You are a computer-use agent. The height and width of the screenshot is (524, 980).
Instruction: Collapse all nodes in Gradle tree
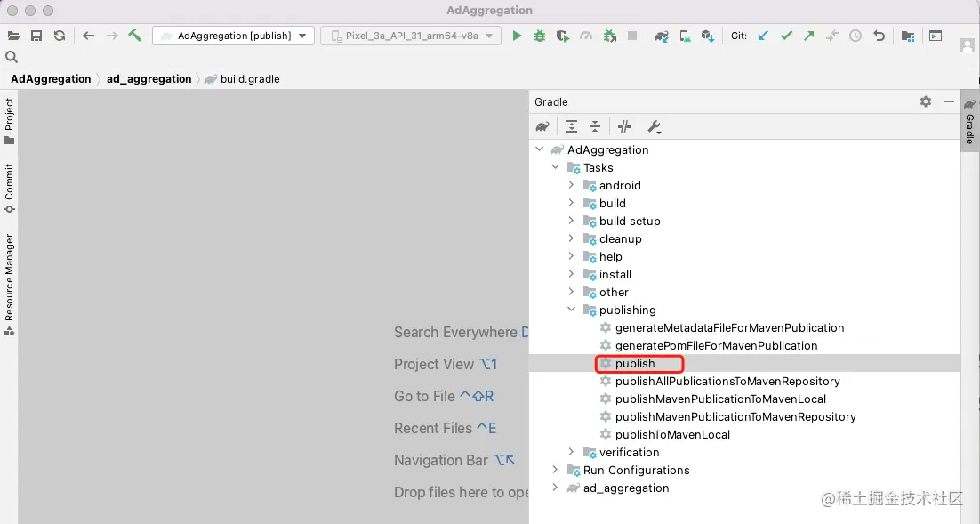click(594, 126)
